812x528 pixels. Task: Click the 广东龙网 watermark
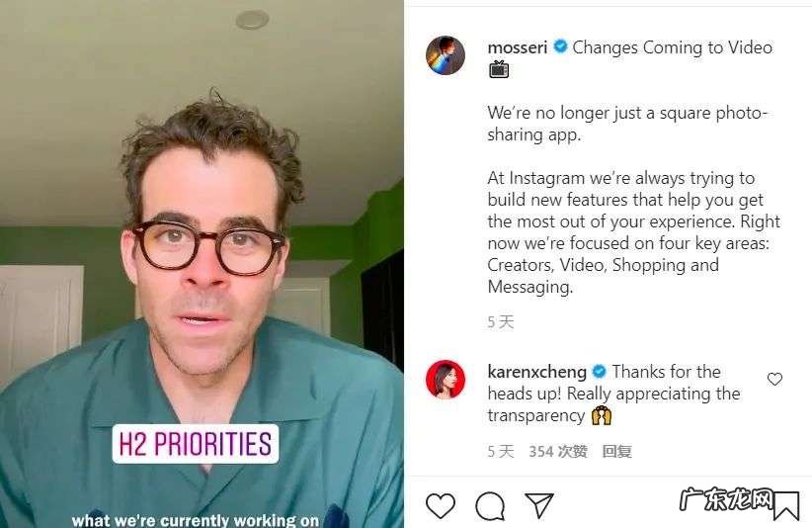click(x=725, y=499)
